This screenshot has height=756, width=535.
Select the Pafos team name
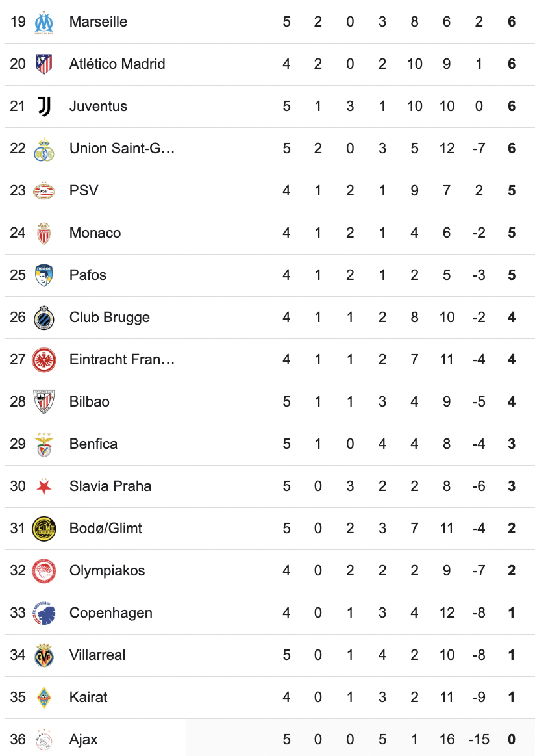coord(88,275)
